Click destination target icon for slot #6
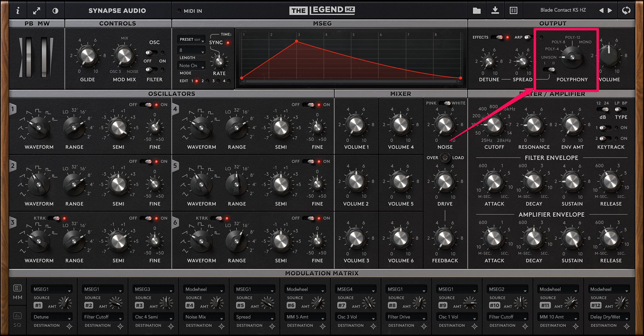644x336 pixels. coord(323,326)
